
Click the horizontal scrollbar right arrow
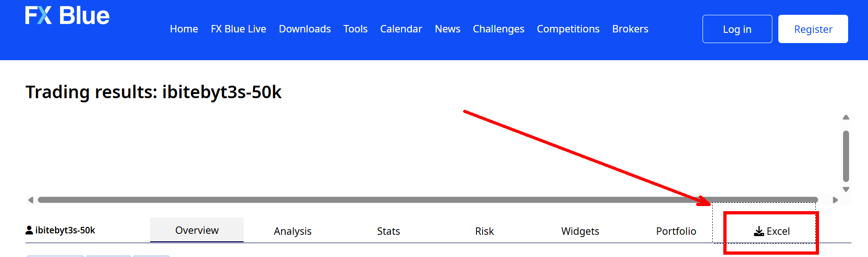(835, 200)
